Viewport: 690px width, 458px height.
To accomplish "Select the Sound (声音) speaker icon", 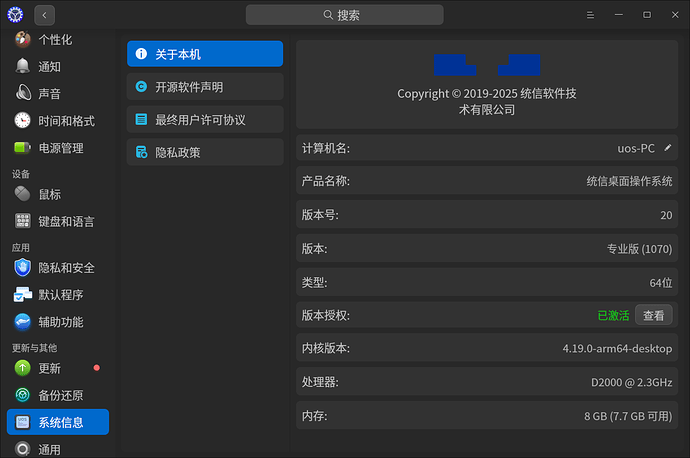I will pos(22,93).
